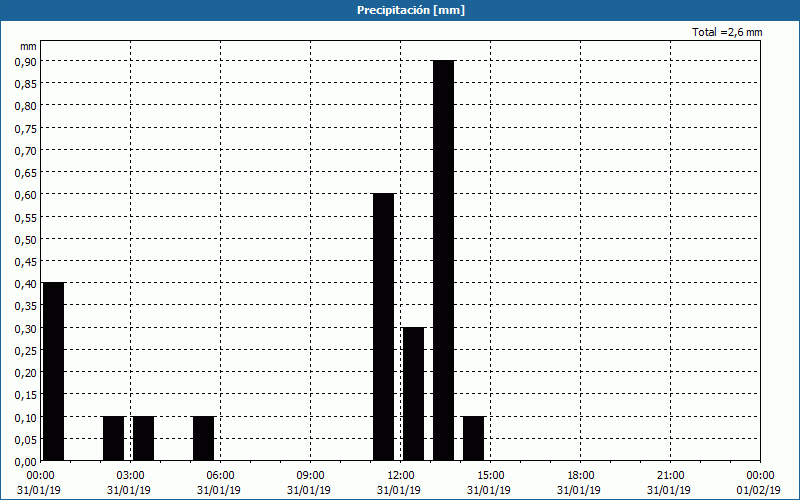800x500 pixels.
Task: Select the tallest bar reaching 0,90 mm
Action: click(x=443, y=260)
